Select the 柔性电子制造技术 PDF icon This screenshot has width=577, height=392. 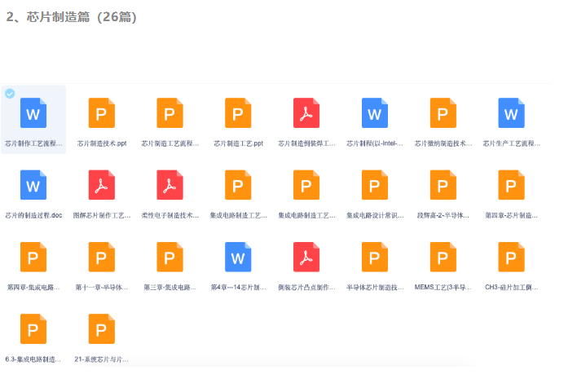170,185
